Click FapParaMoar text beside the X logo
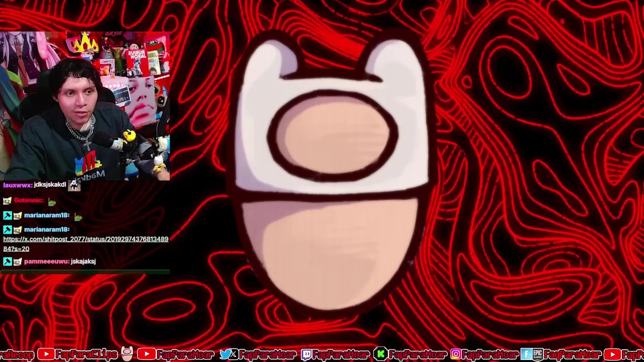Screen dimensions: 644x362 pos(268,354)
